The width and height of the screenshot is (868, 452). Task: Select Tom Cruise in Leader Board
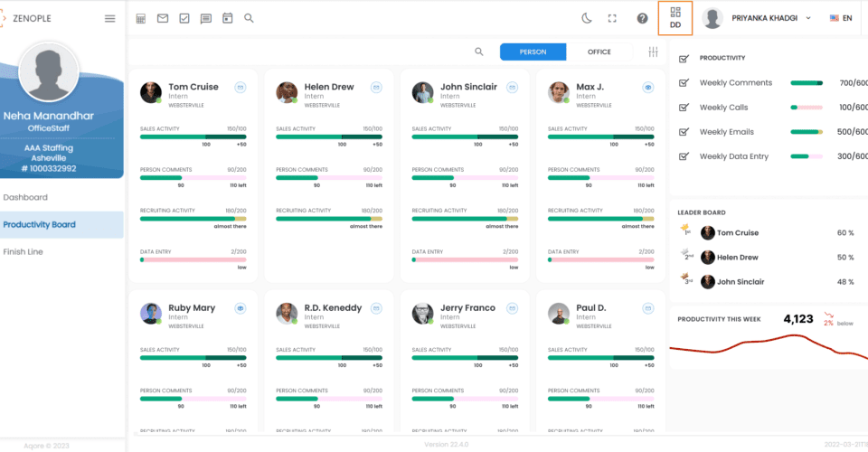point(738,233)
